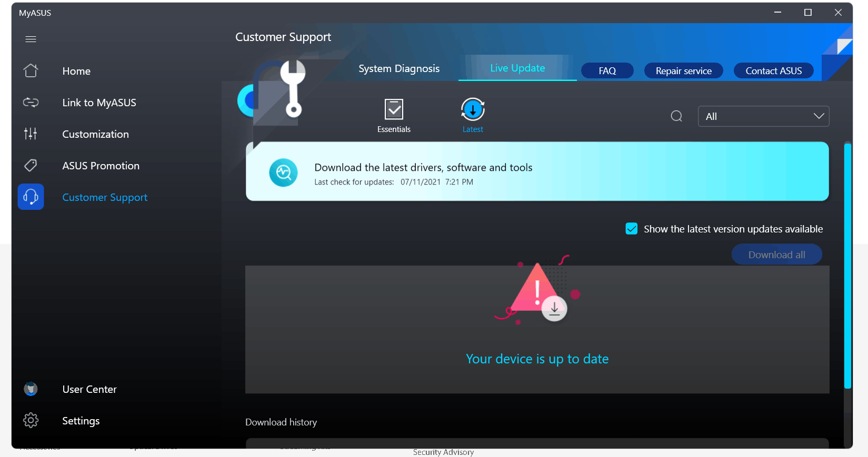Image resolution: width=868 pixels, height=457 pixels.
Task: Click the Customization sliders icon
Action: 31,134
